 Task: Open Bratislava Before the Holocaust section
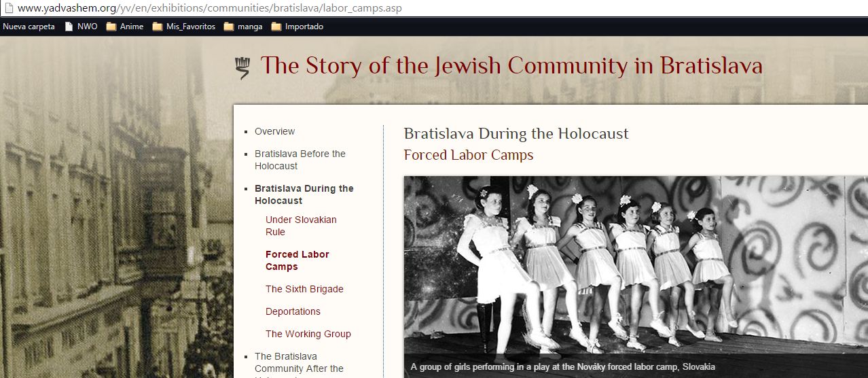300,160
